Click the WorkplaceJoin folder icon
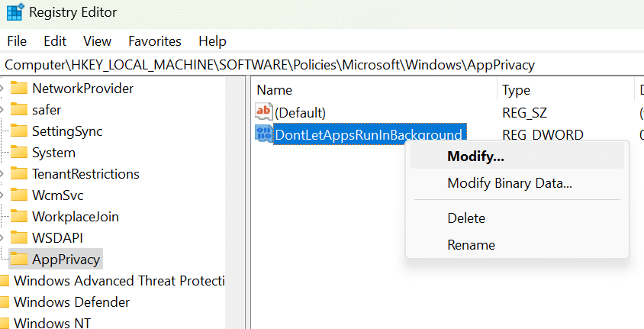Image resolution: width=644 pixels, height=329 pixels. point(19,216)
